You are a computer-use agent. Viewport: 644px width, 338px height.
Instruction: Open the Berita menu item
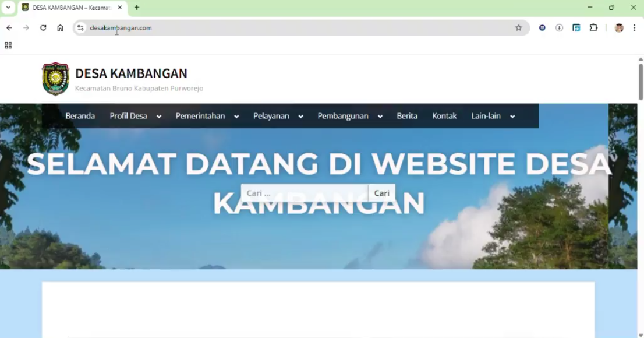pos(407,116)
